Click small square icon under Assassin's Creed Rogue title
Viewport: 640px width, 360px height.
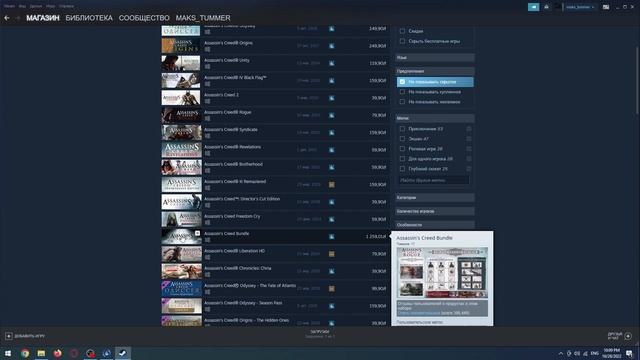207,118
